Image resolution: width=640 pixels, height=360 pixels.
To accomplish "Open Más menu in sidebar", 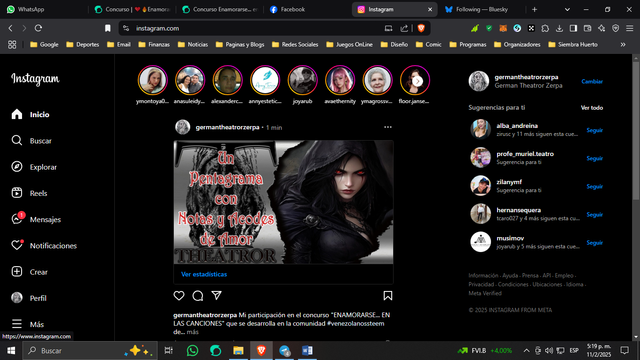I will click(28, 324).
